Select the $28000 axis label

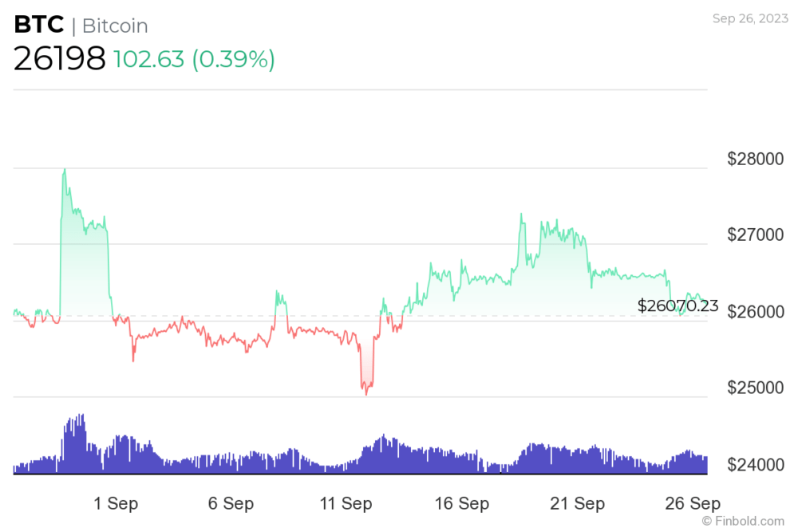755,159
